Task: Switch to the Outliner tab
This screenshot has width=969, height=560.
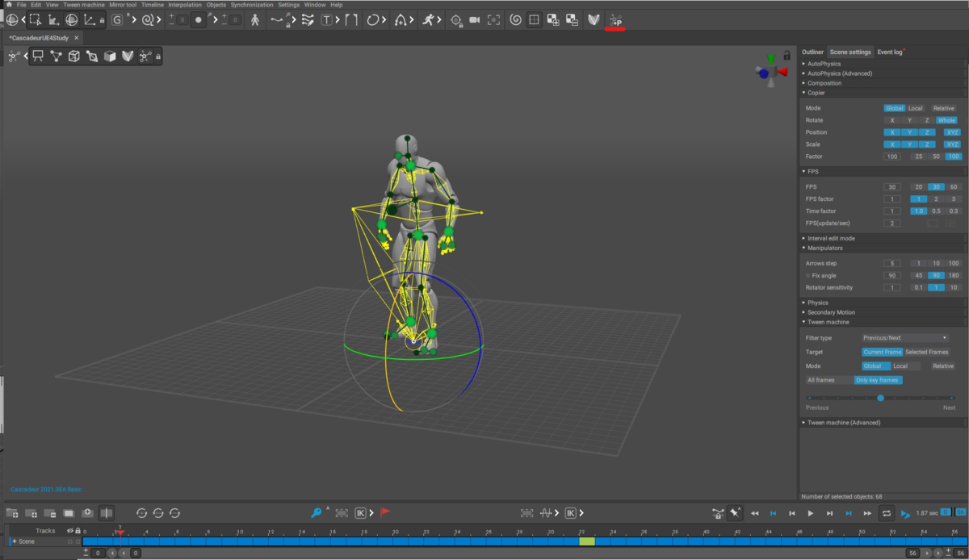Action: [812, 52]
